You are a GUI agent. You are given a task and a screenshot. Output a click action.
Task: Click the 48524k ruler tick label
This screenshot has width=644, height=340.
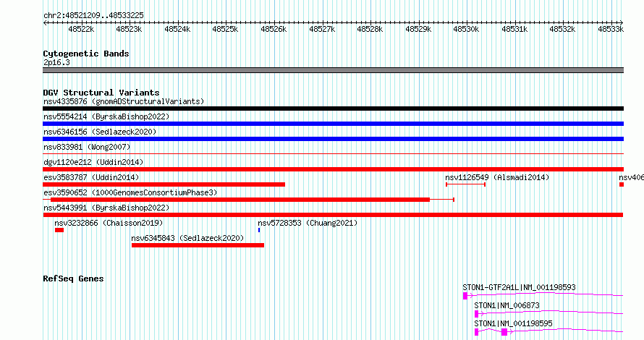[177, 29]
